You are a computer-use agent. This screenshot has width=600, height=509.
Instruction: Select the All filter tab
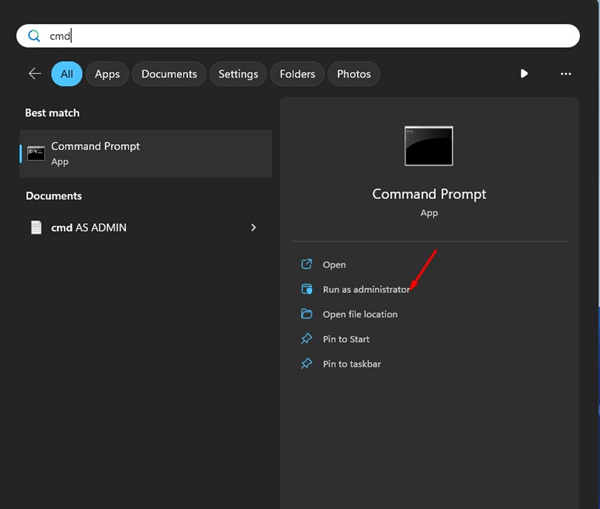tap(67, 74)
